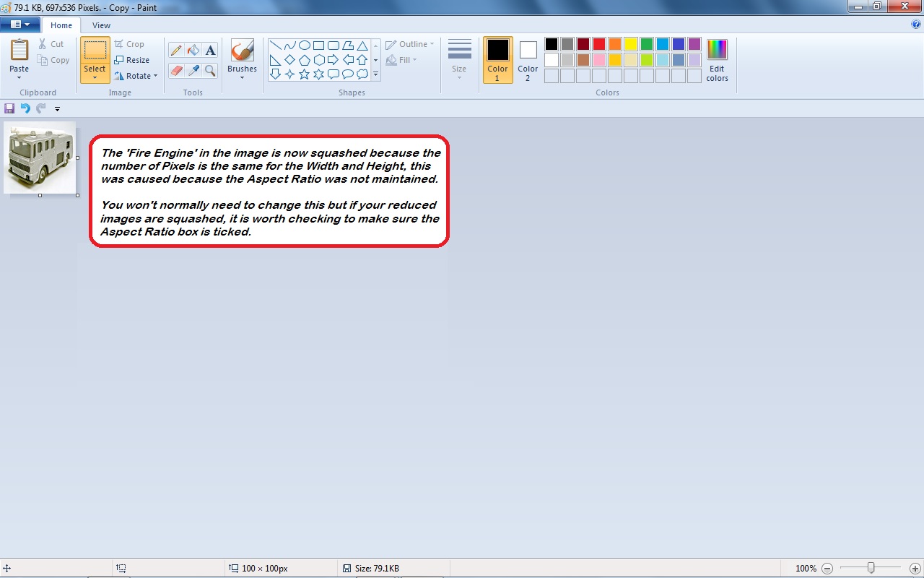
Task: Click the Undo arrow icon
Action: point(25,108)
